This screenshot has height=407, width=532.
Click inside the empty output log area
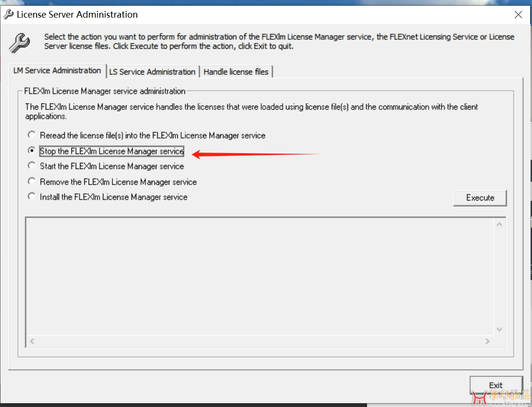pyautogui.click(x=260, y=277)
